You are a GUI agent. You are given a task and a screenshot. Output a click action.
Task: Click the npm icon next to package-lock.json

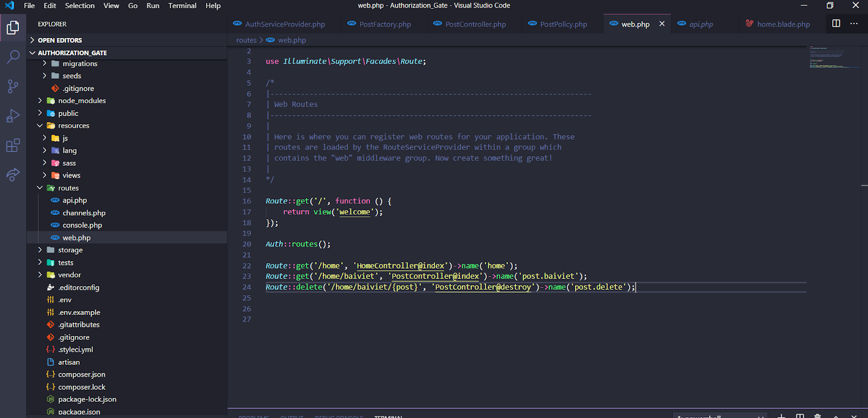click(x=50, y=399)
